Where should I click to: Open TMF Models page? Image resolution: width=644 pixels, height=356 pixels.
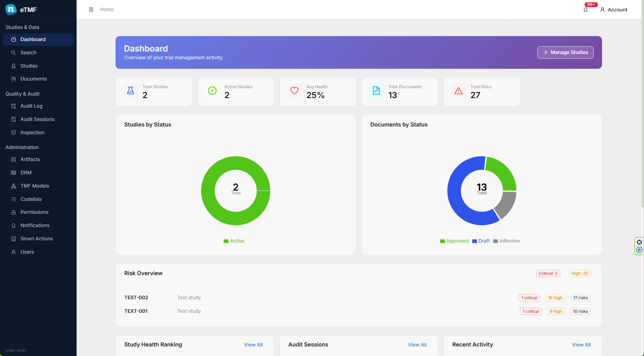[x=38, y=186]
